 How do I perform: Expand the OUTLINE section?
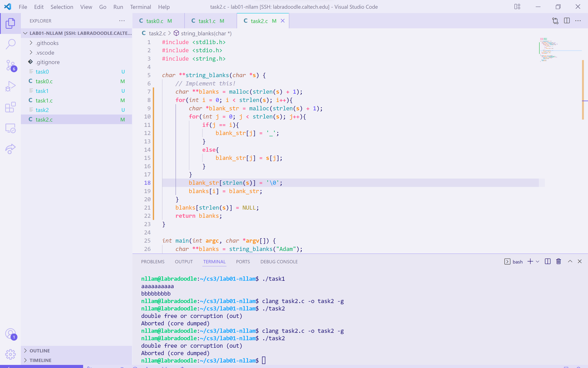40,350
